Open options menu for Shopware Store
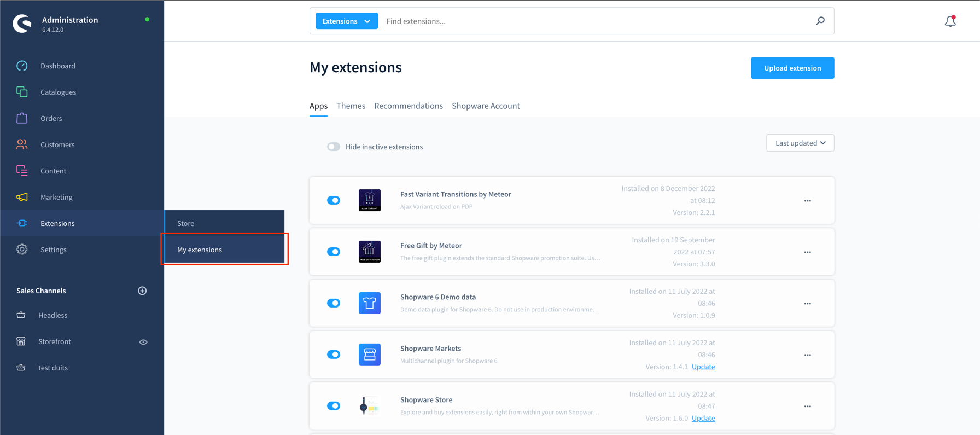980x435 pixels. click(x=808, y=407)
